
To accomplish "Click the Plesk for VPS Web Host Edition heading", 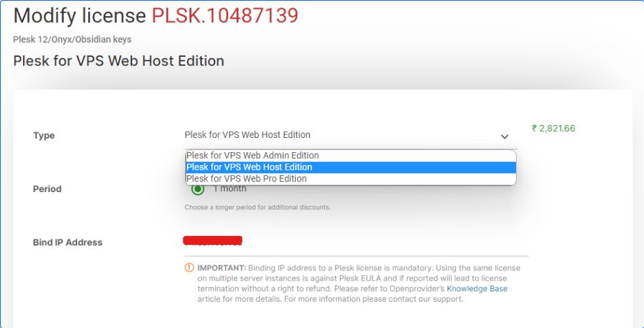I will tap(119, 61).
